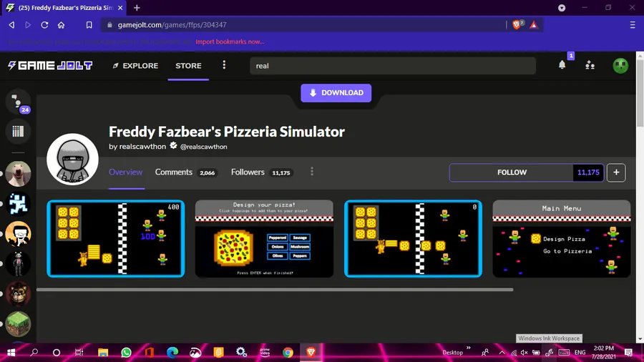This screenshot has width=644, height=362.
Task: Bookmark this page
Action: point(89,25)
